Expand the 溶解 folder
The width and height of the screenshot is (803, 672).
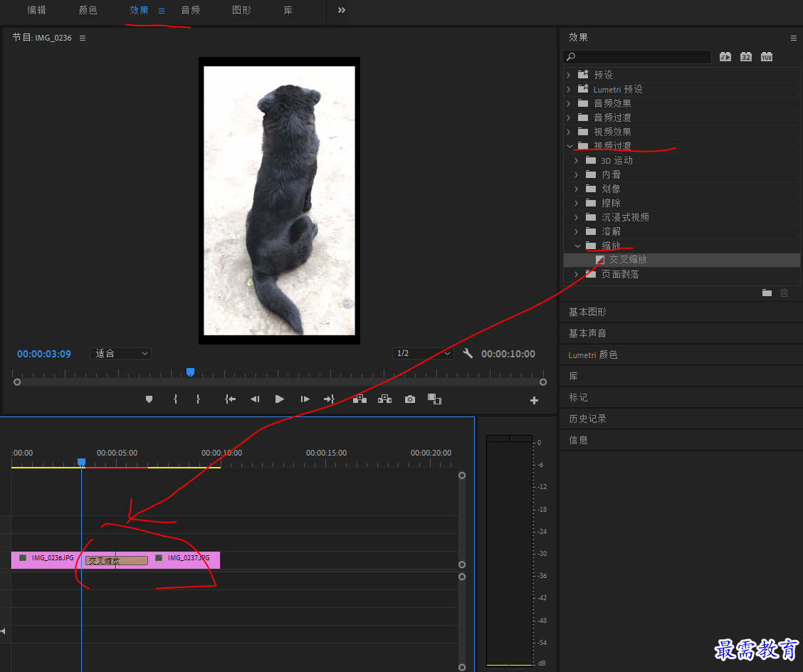[577, 231]
